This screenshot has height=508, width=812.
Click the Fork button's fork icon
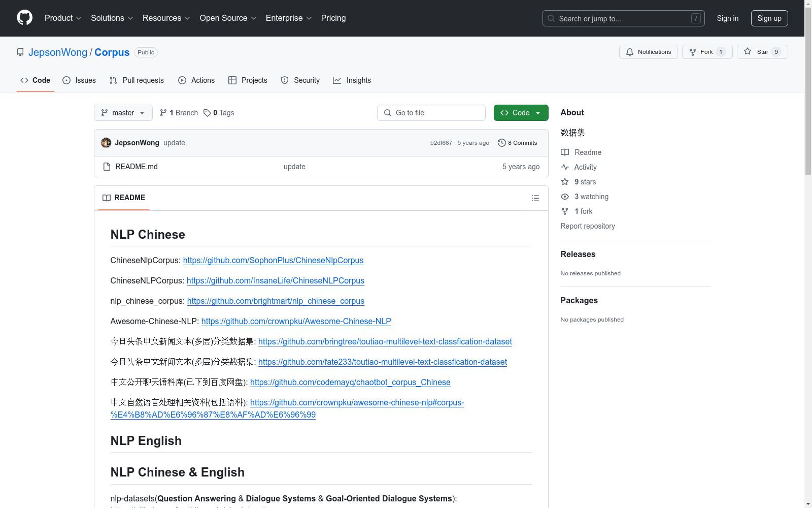click(x=693, y=52)
